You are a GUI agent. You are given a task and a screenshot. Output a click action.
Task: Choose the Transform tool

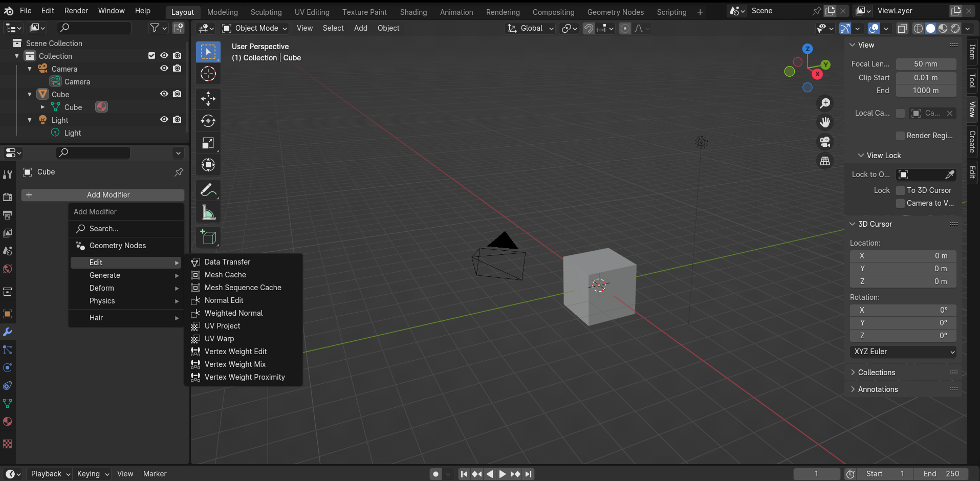point(208,165)
